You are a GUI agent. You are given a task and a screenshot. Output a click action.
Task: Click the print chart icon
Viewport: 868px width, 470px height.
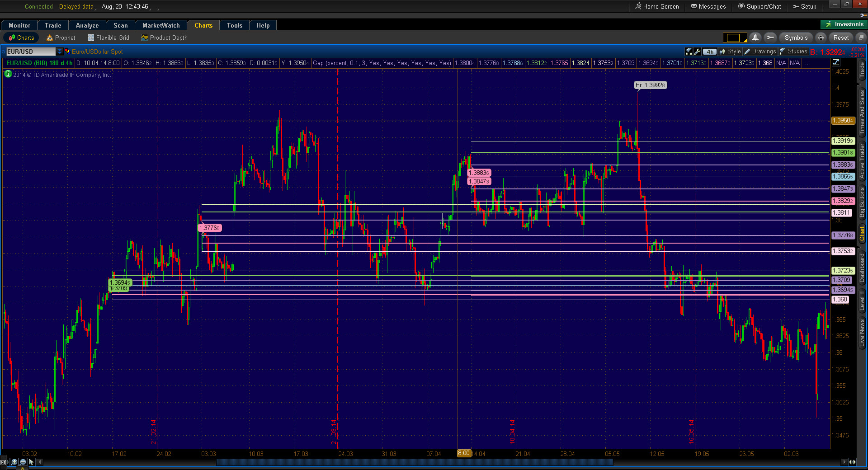coord(821,38)
